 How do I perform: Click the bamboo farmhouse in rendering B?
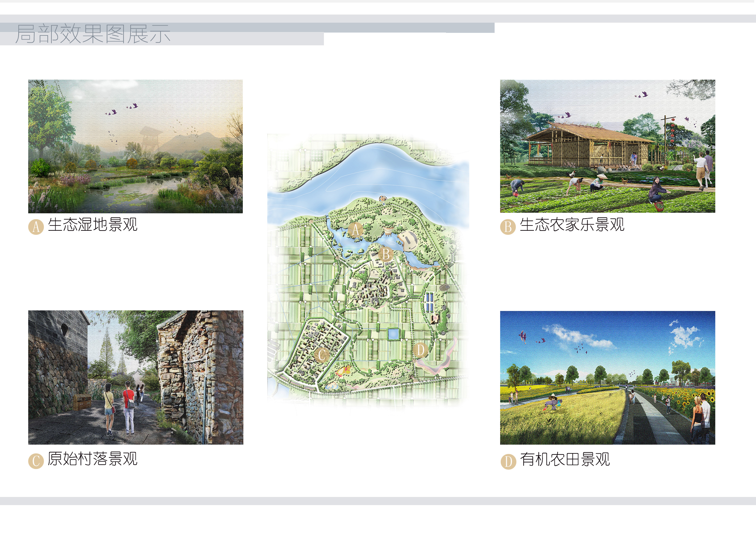pos(589,145)
